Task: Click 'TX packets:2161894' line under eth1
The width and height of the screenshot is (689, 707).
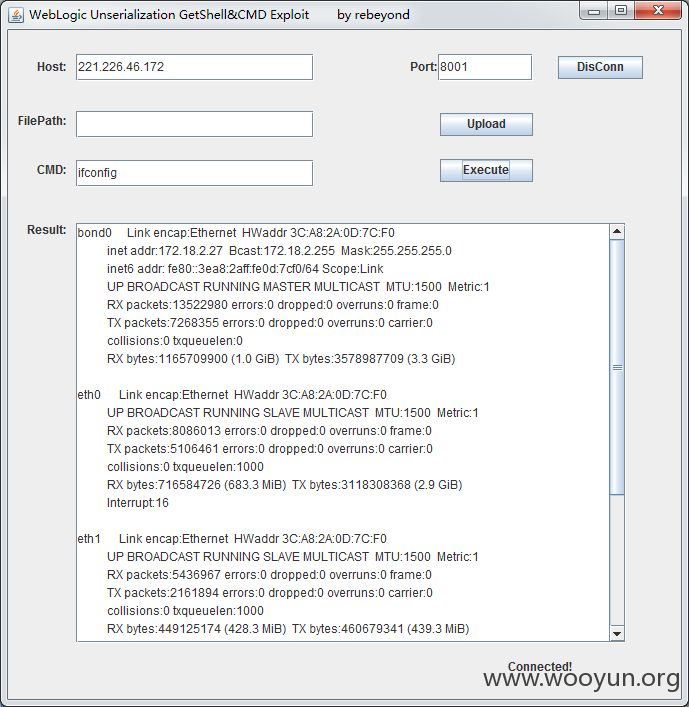Action: [x=270, y=593]
